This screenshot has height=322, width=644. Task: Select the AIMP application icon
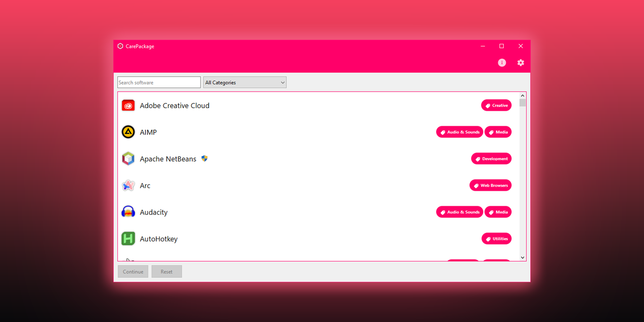[128, 132]
